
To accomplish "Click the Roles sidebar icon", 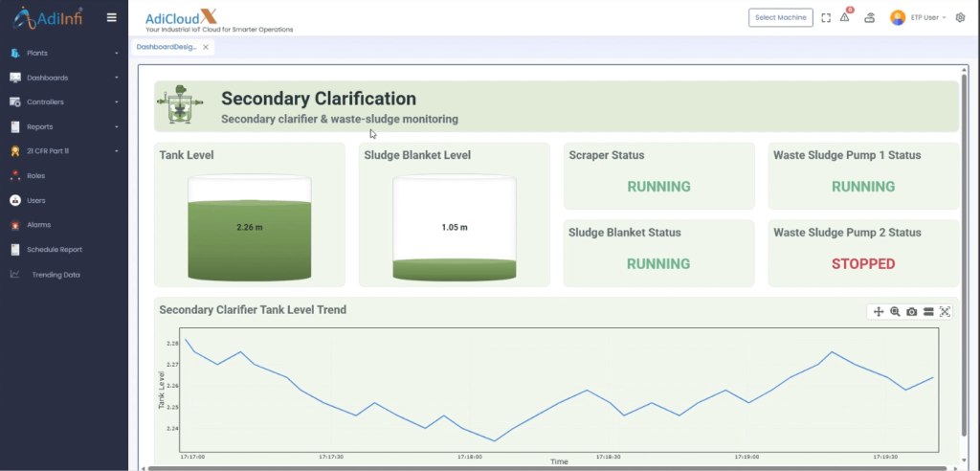I will point(15,176).
